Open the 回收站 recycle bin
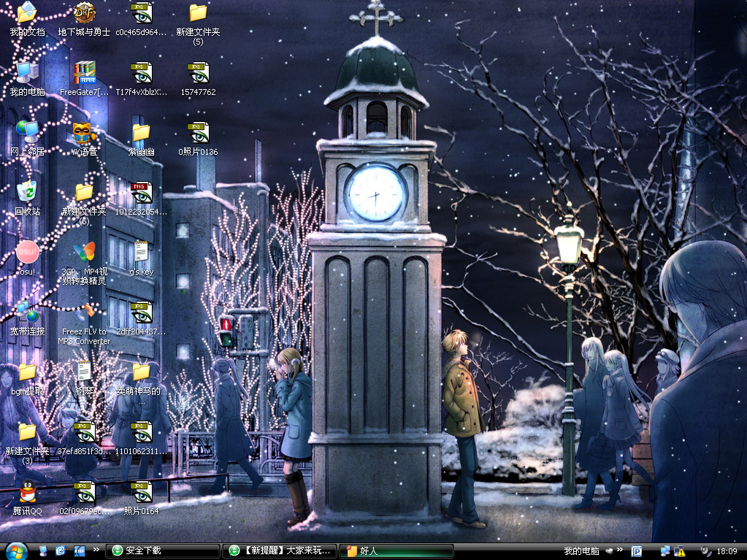Screen dimensions: 747x560 click(27, 193)
